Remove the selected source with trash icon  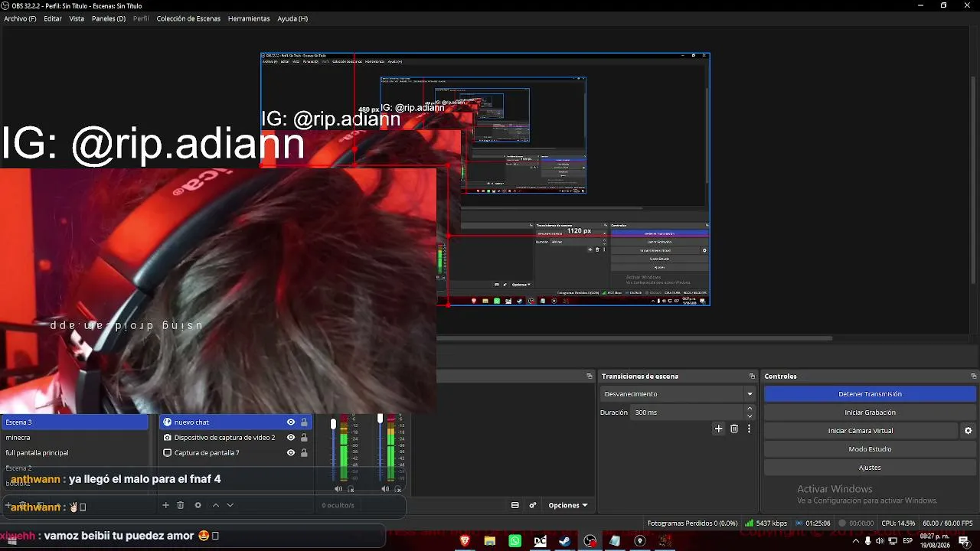click(x=181, y=505)
